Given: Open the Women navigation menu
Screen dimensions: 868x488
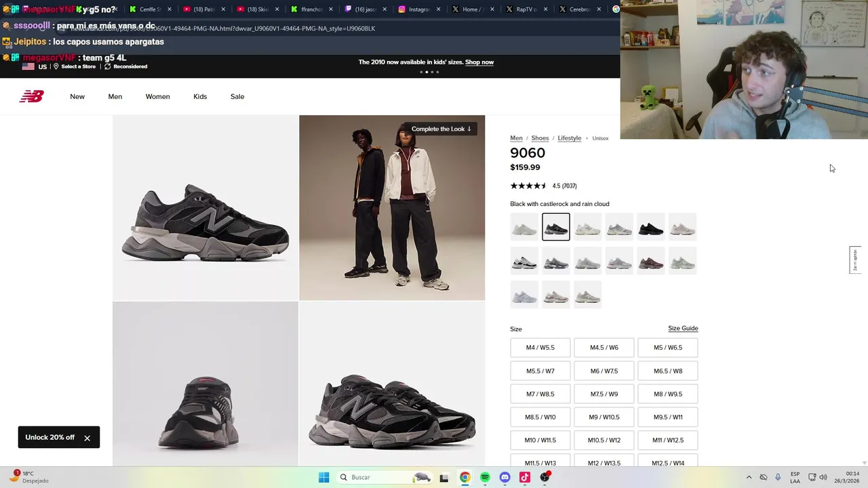Looking at the screenshot, I should coord(157,96).
